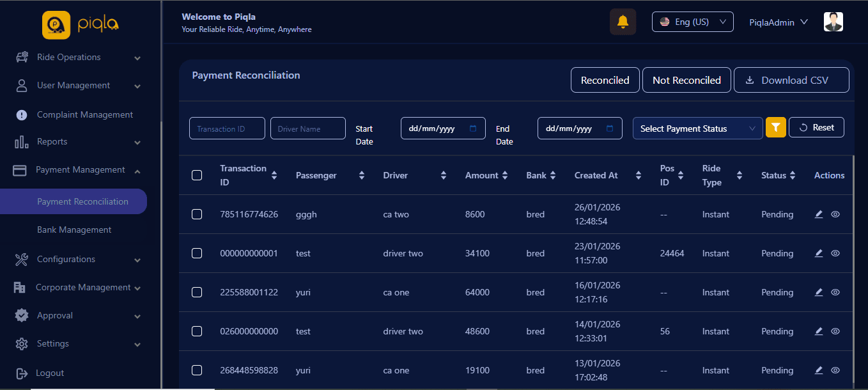This screenshot has height=390, width=868.
Task: Expand Ride Operations chevron
Action: (137, 58)
